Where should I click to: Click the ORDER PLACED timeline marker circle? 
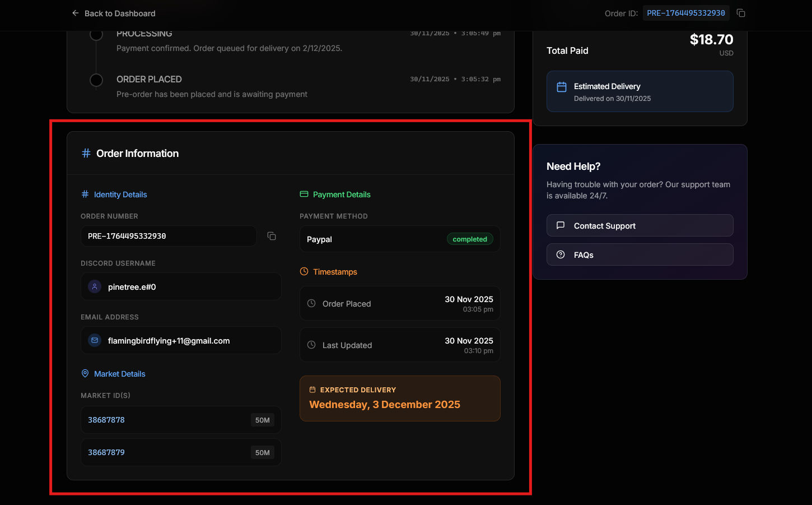click(x=96, y=80)
